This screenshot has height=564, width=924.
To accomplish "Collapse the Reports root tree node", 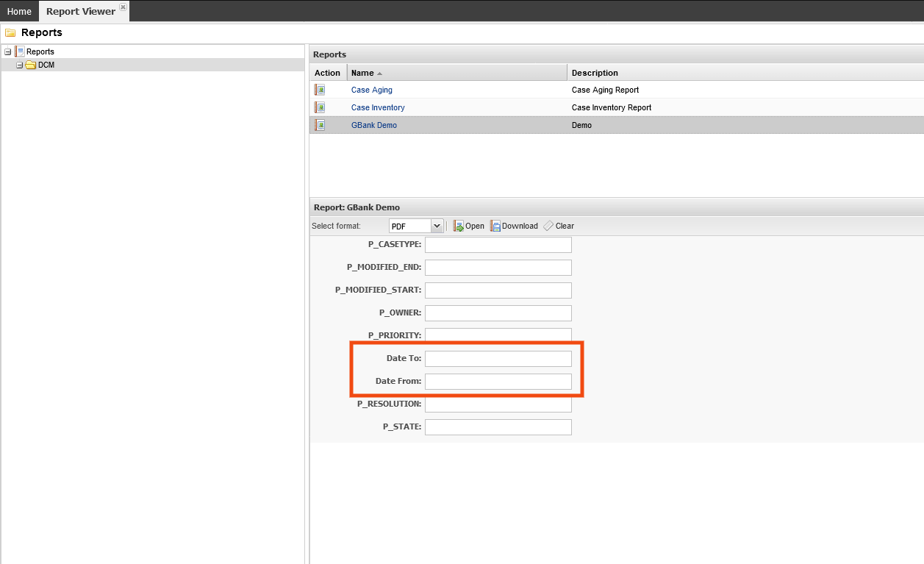I will click(x=7, y=52).
